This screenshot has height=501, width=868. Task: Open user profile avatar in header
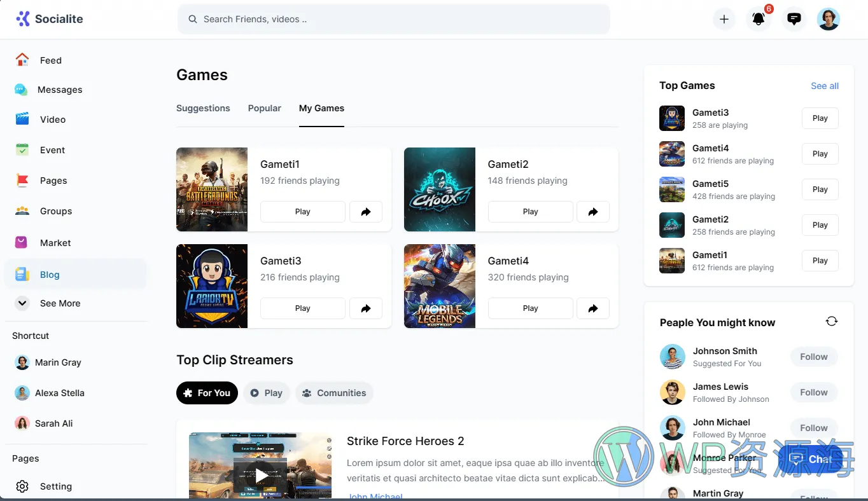pos(828,19)
